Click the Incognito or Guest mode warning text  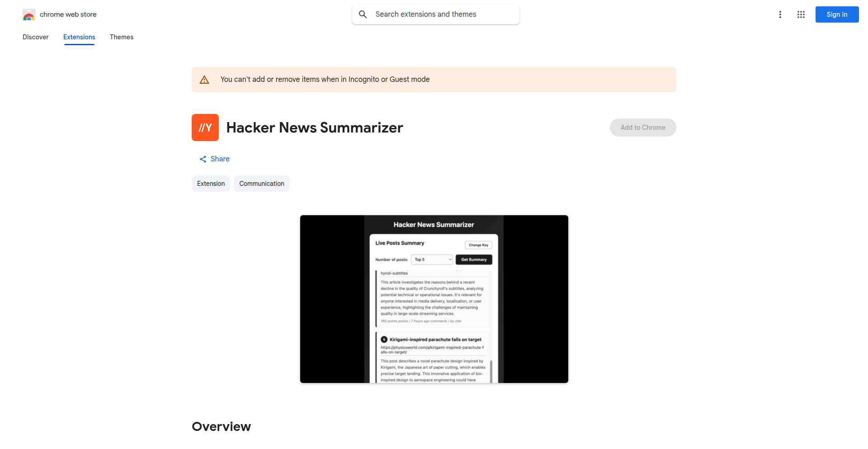(325, 80)
